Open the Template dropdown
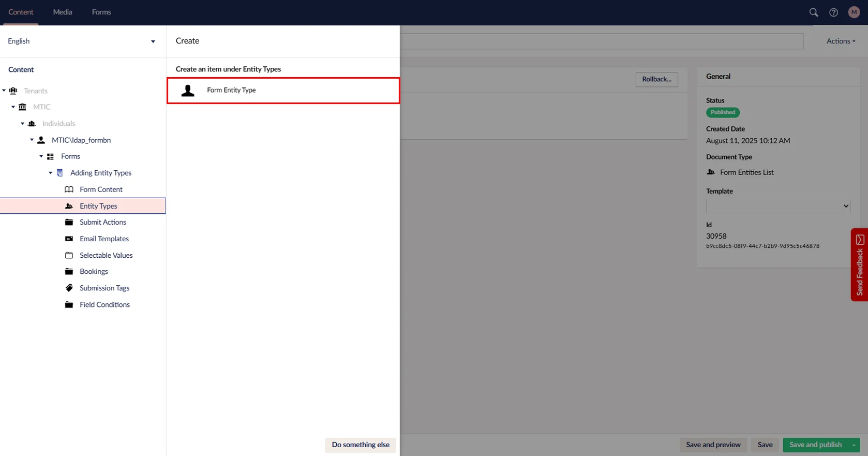This screenshot has width=868, height=456. (x=777, y=206)
